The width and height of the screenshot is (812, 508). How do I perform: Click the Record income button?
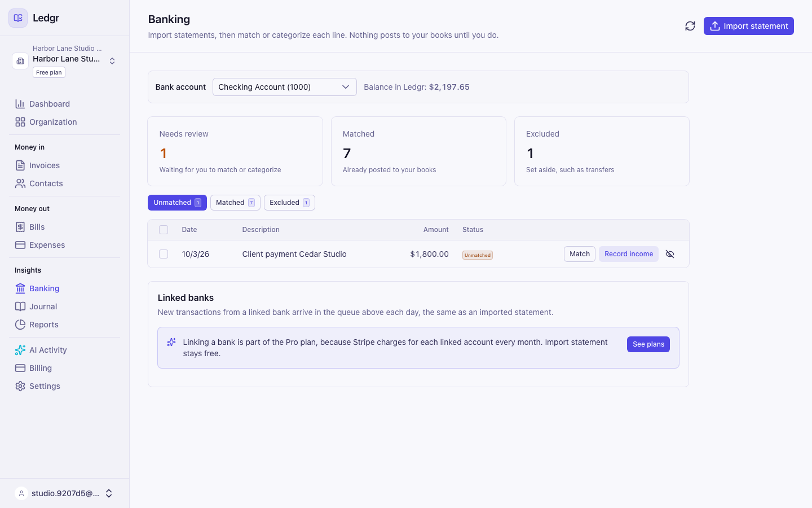coord(629,254)
